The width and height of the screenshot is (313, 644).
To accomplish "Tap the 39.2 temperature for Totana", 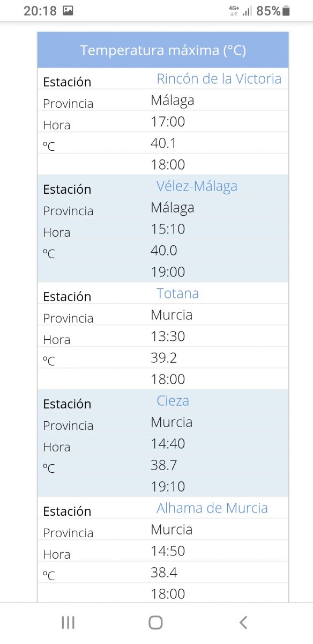I will [x=163, y=358].
